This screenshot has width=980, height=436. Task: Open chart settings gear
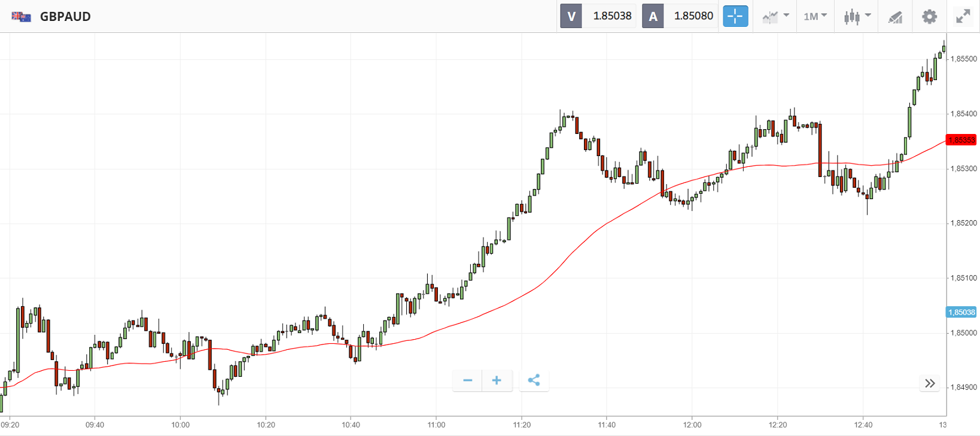pos(929,16)
